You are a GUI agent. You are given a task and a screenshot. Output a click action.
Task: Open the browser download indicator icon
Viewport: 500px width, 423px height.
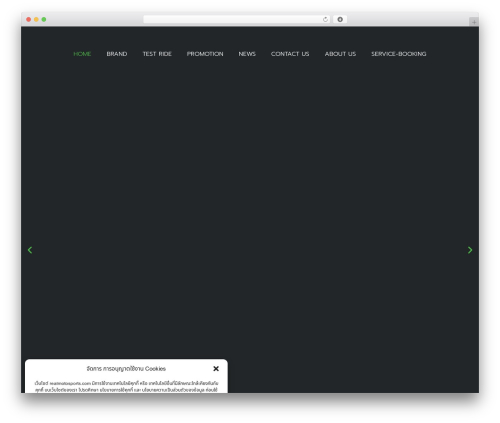click(x=340, y=19)
